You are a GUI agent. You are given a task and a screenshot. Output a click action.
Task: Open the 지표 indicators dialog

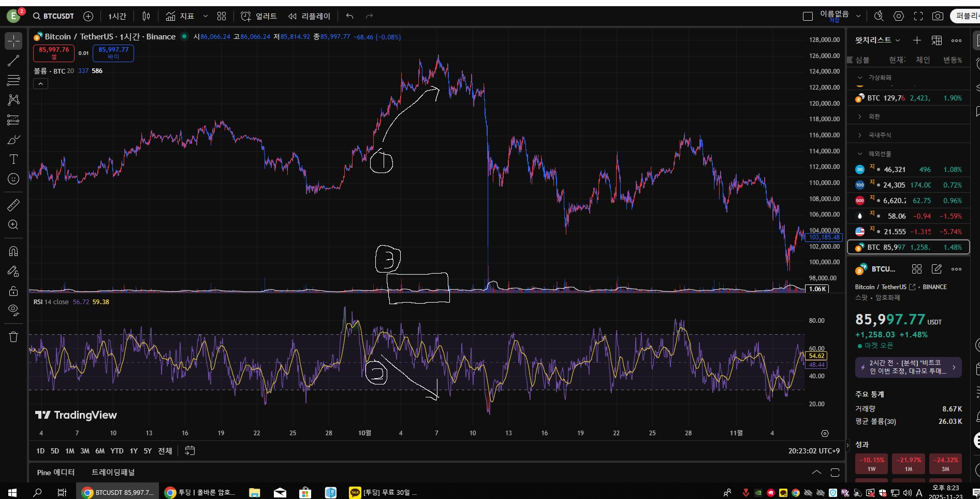click(180, 16)
